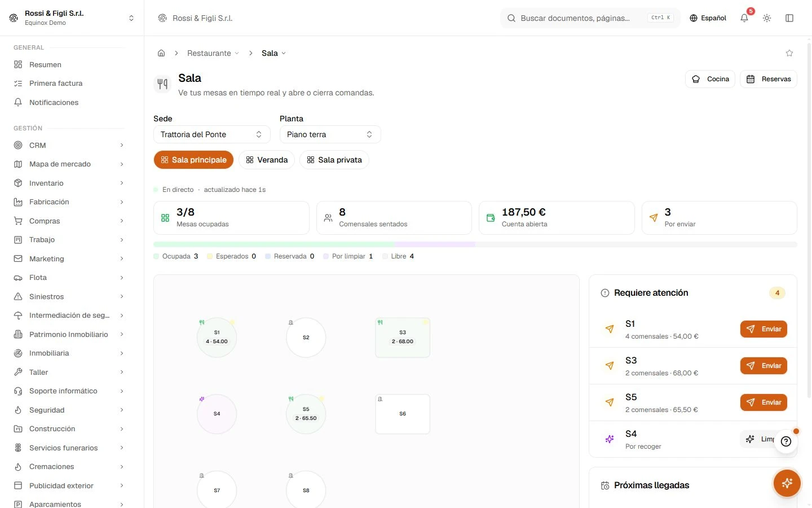Send order for S1 with Enviar
This screenshot has width=812, height=508.
764,329
